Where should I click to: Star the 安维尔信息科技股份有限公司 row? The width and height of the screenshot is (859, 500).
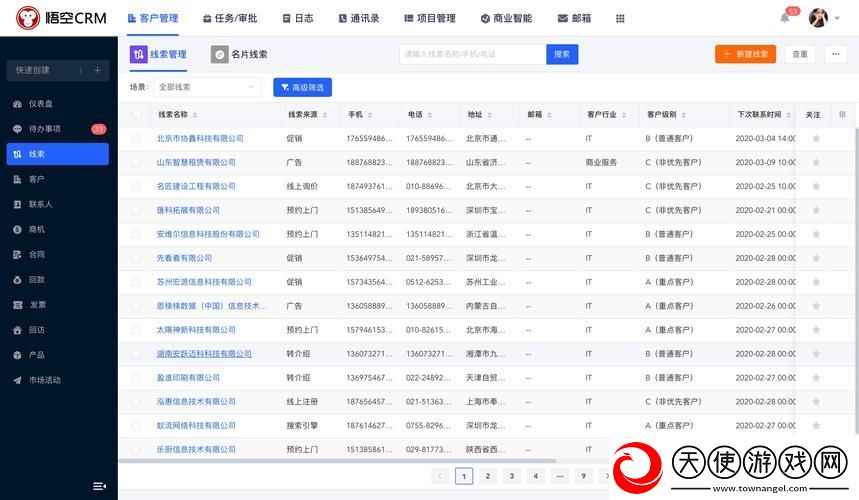tap(816, 234)
